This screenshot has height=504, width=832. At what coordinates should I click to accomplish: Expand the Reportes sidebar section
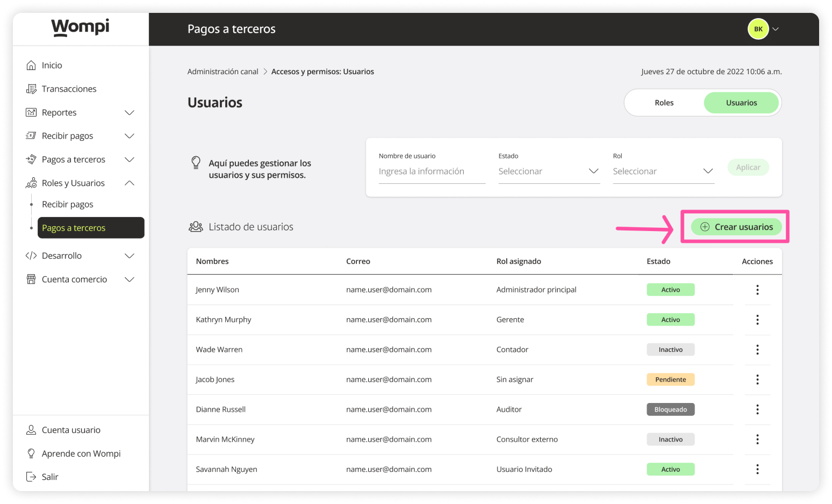(129, 113)
